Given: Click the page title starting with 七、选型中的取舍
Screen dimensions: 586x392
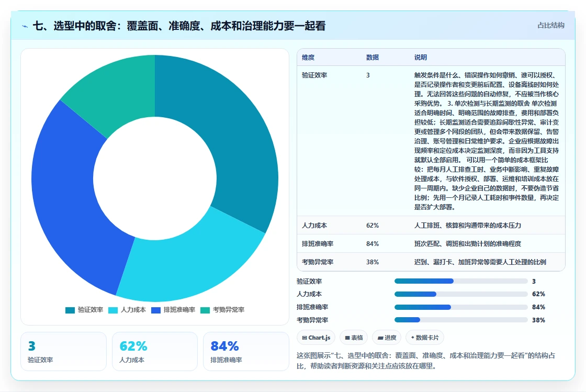Looking at the screenshot, I should click(x=179, y=26).
